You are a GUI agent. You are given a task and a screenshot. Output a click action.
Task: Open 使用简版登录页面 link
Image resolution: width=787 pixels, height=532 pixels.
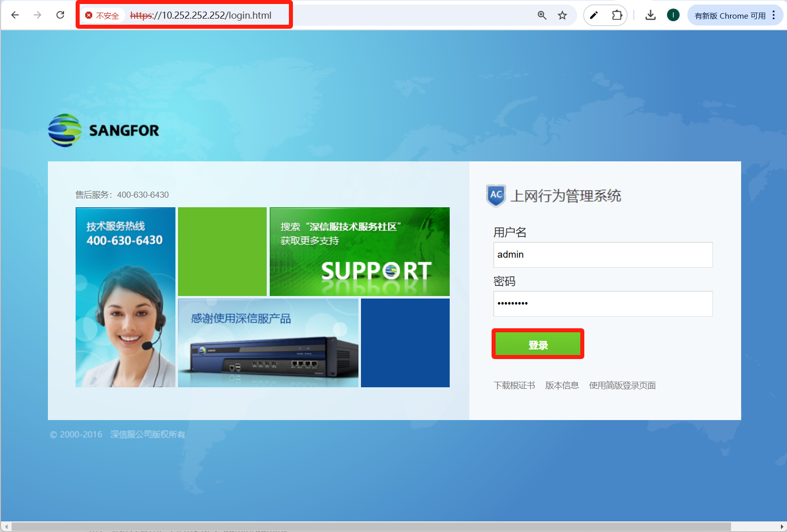point(623,385)
